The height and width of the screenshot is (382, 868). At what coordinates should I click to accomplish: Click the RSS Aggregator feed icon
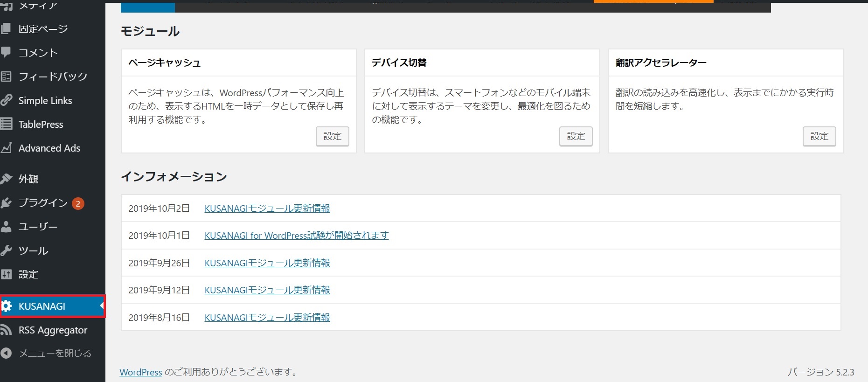[x=6, y=330]
